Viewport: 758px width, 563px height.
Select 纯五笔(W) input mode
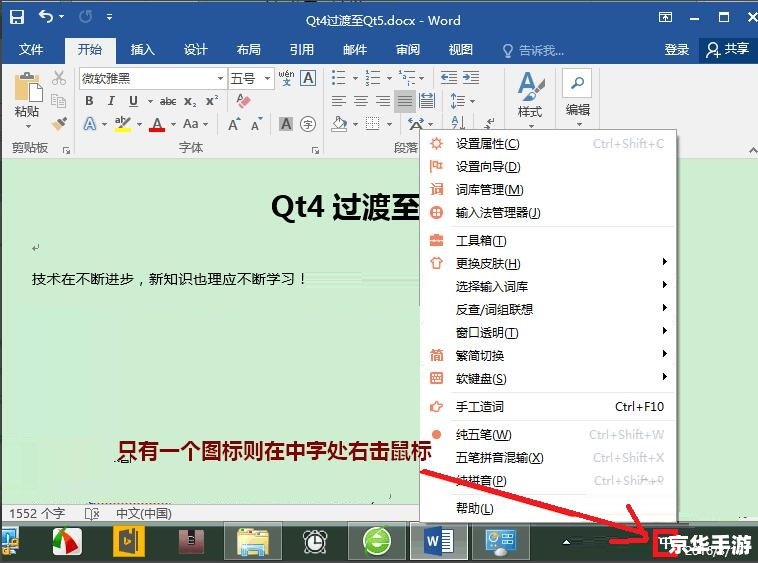click(x=548, y=434)
